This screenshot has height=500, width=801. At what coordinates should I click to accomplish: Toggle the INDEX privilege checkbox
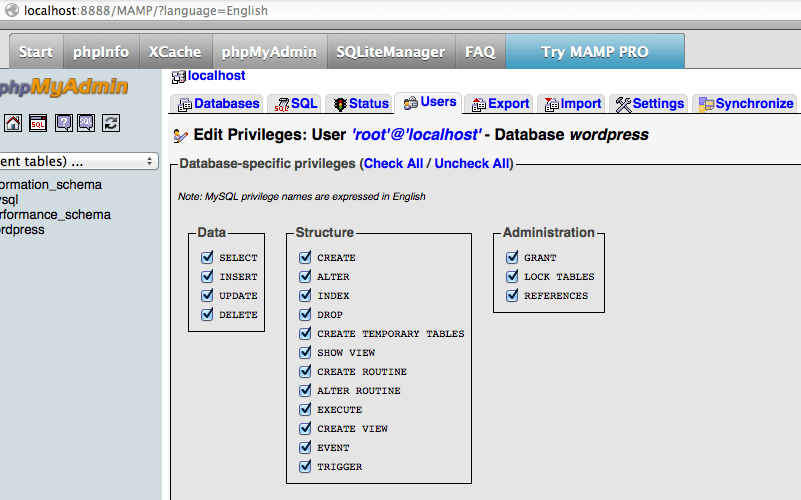pos(305,295)
